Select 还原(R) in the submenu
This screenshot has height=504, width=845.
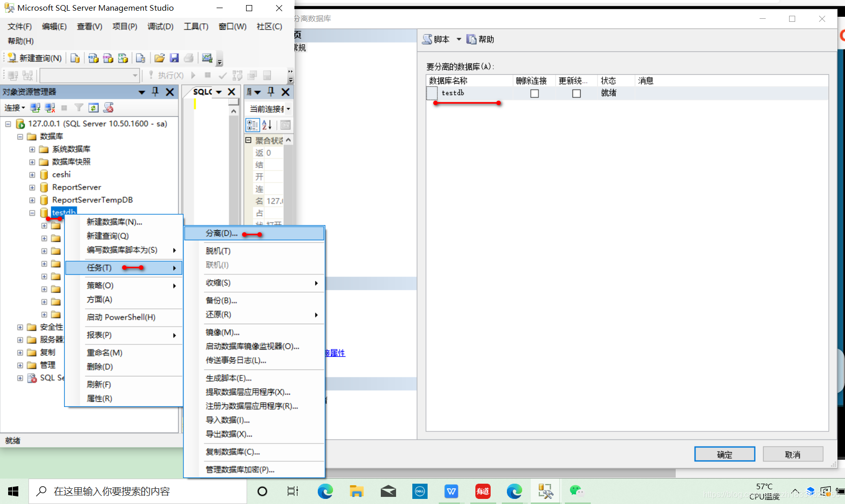coord(254,314)
